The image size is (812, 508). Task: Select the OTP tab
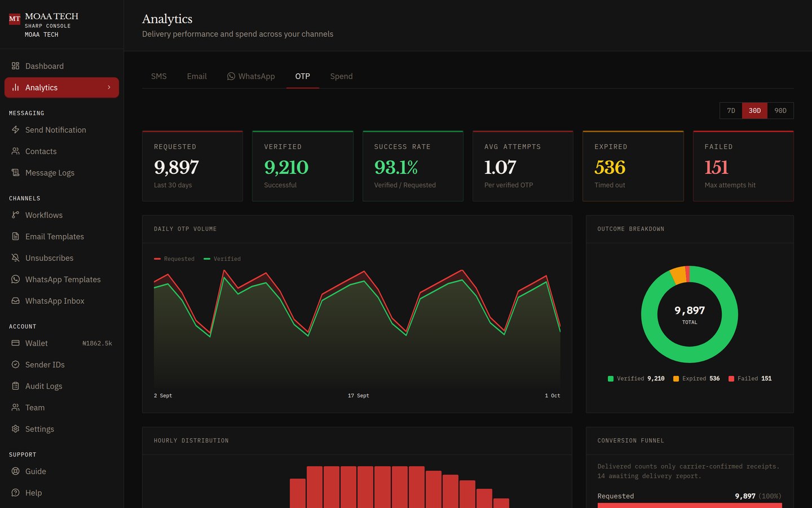click(x=303, y=76)
